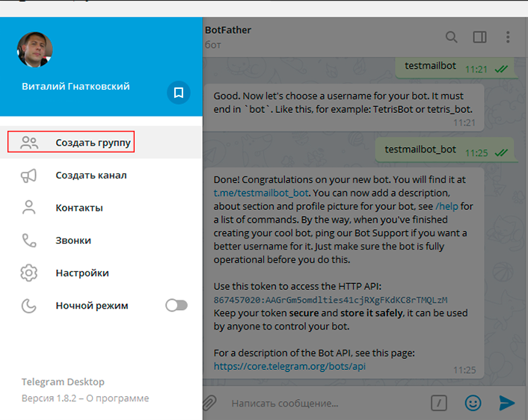The height and width of the screenshot is (420, 528).
Task: Toggle the chat info side panel icon
Action: (479, 37)
